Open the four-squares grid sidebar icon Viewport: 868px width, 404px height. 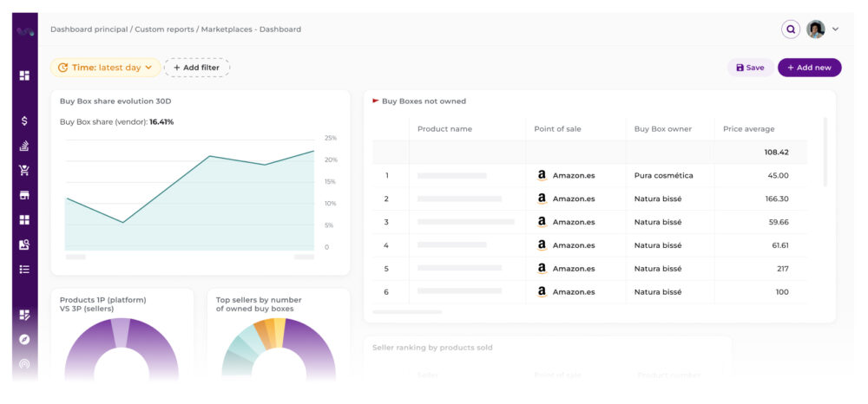[24, 220]
